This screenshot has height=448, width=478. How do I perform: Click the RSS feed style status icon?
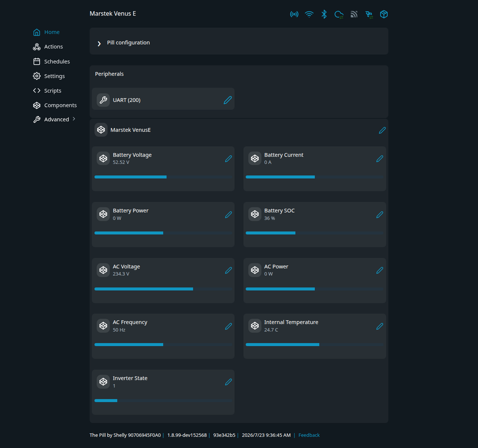[x=354, y=14]
